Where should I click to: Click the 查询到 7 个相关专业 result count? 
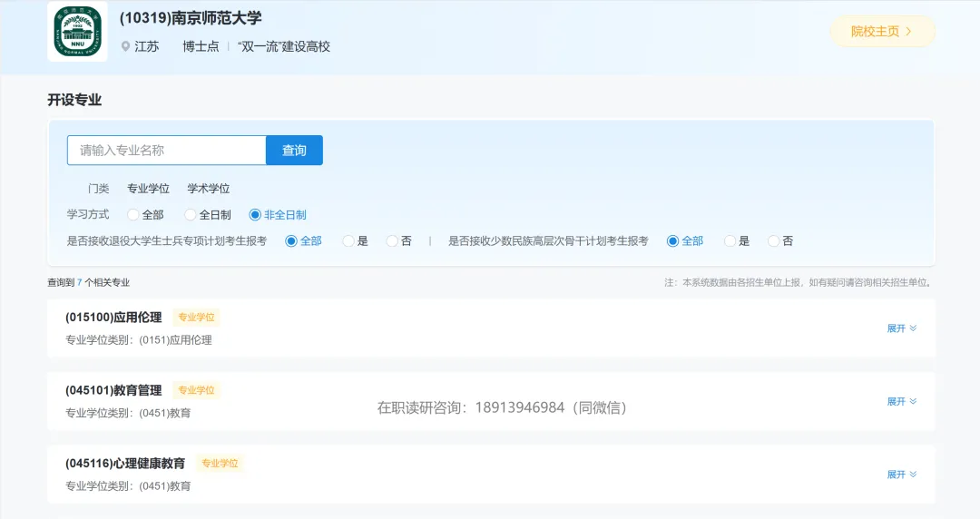click(89, 282)
